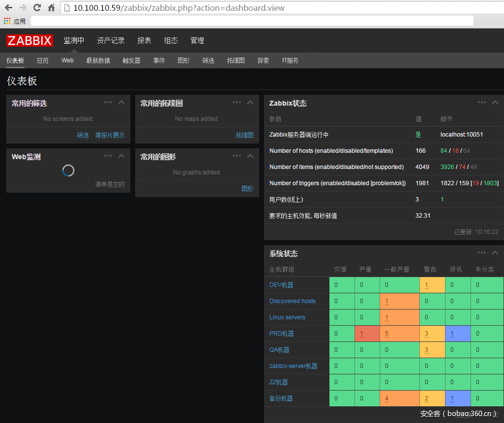504x423 pixels.
Task: Open three-dot menu of 系统状态 widget
Action: 482,253
